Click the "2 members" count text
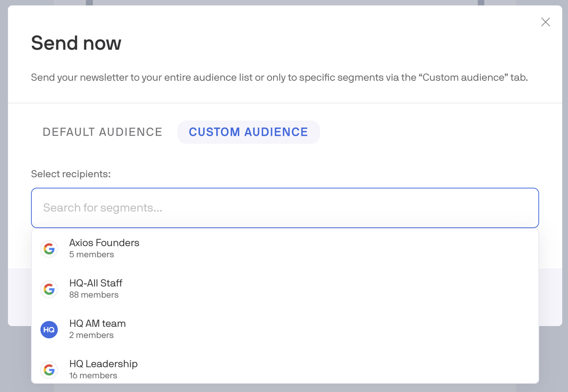Viewport: 568px width, 392px height. (91, 335)
